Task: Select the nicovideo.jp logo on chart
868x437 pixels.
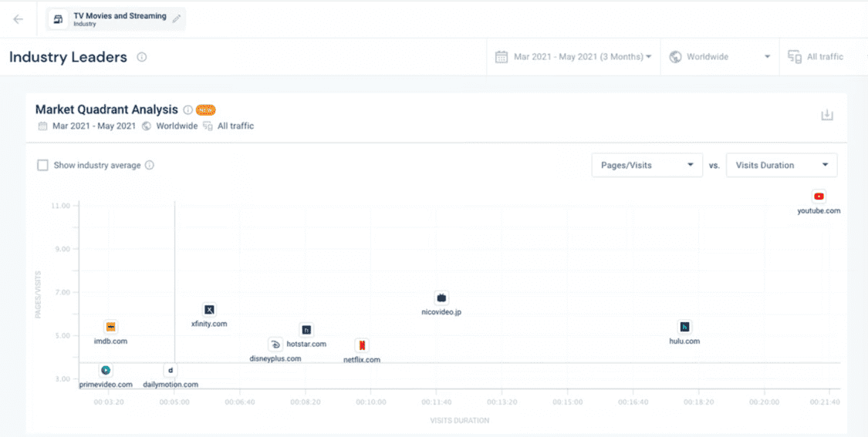Action: (x=441, y=297)
